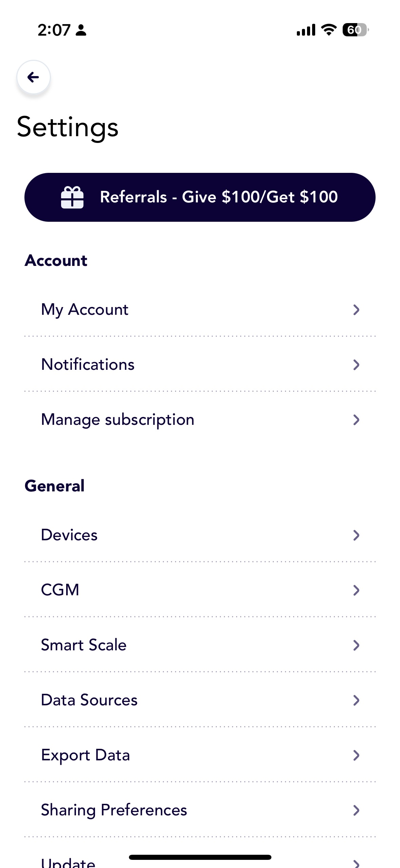
Task: Open Sharing Preferences
Action: (x=200, y=810)
